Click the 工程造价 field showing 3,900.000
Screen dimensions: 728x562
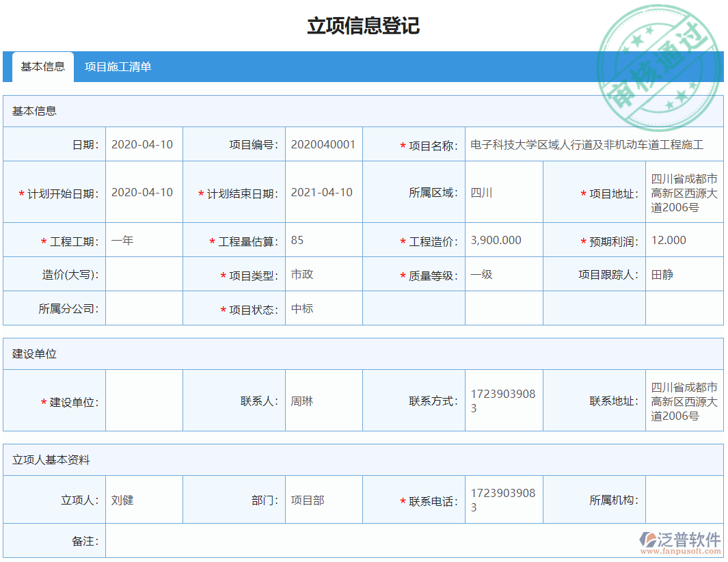tap(504, 240)
